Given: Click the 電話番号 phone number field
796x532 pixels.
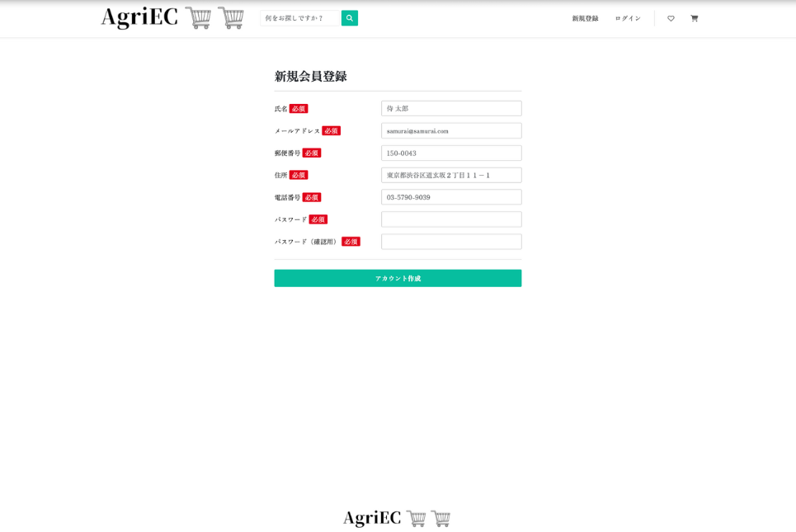Looking at the screenshot, I should click(x=451, y=197).
